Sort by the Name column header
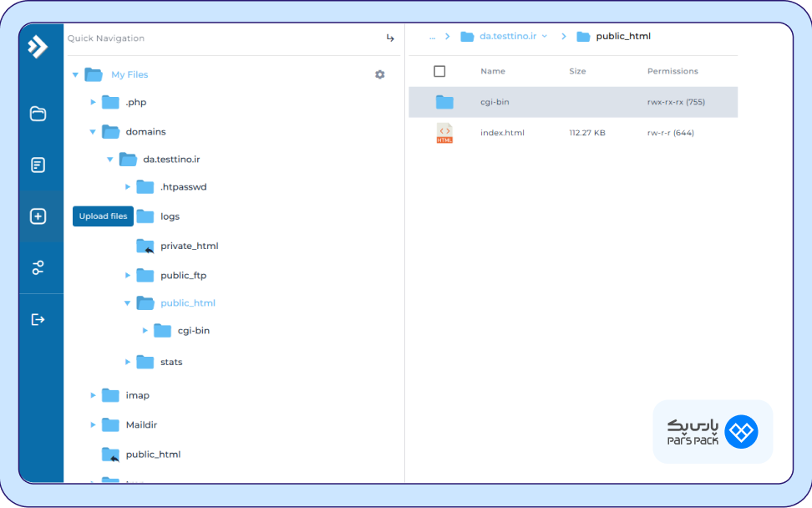Viewport: 812px width, 508px height. (493, 71)
